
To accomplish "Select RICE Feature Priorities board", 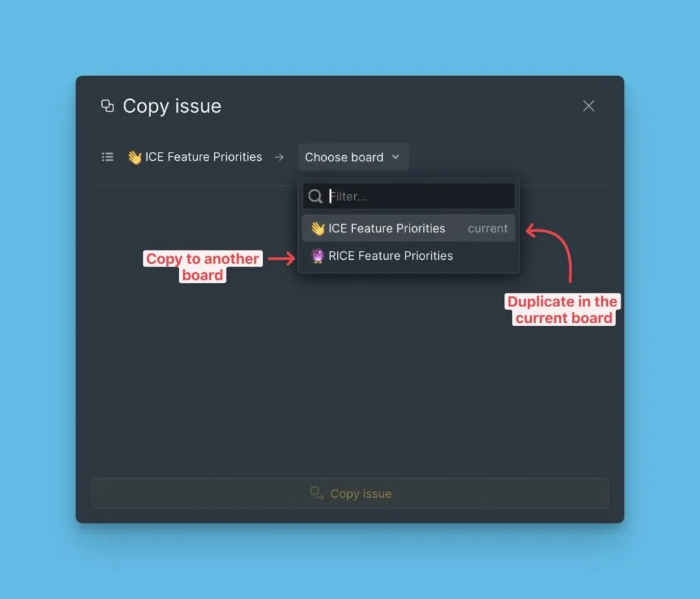I will [409, 256].
